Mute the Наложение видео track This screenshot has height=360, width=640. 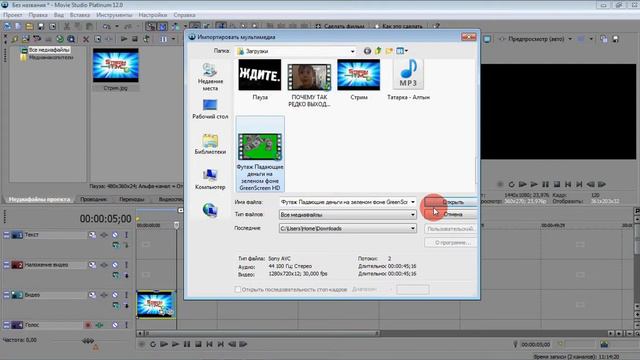click(x=115, y=265)
